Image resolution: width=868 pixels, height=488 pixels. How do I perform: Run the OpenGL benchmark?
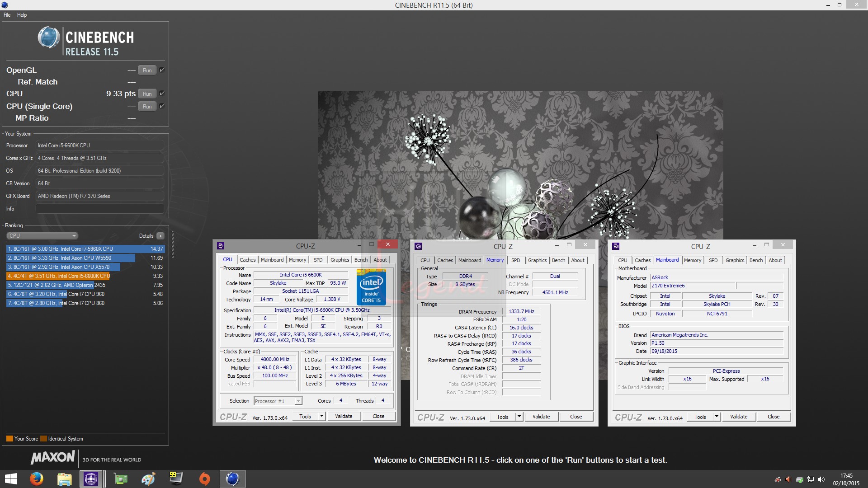pos(147,70)
